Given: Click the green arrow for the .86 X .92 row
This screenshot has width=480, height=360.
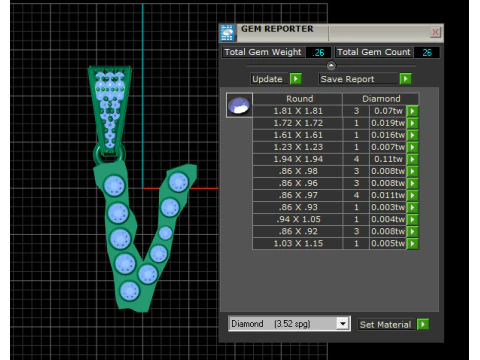Looking at the screenshot, I should [x=413, y=231].
